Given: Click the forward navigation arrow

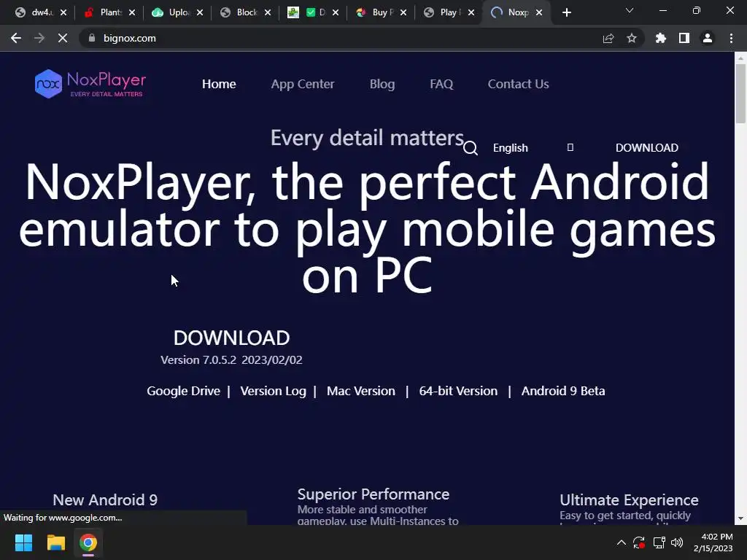Looking at the screenshot, I should pos(39,38).
